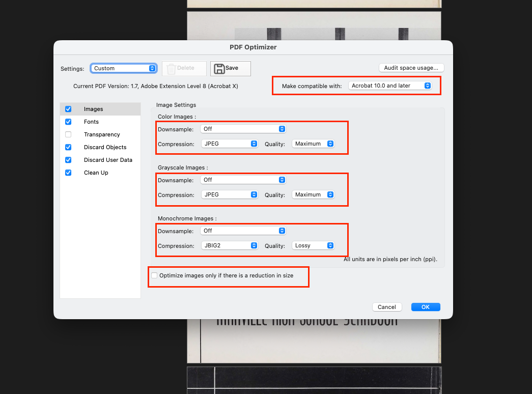Open Monochrome Images JBIG2 compression dropdown
Screen dimensions: 532x394
click(230, 246)
